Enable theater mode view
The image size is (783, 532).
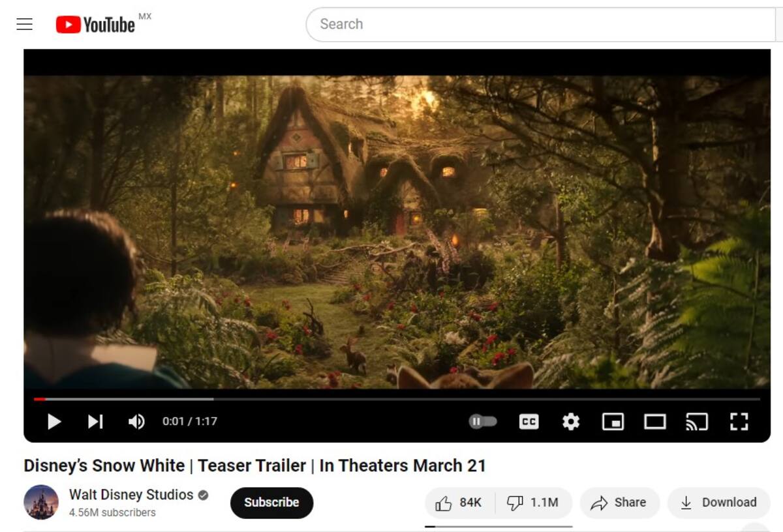pyautogui.click(x=654, y=422)
